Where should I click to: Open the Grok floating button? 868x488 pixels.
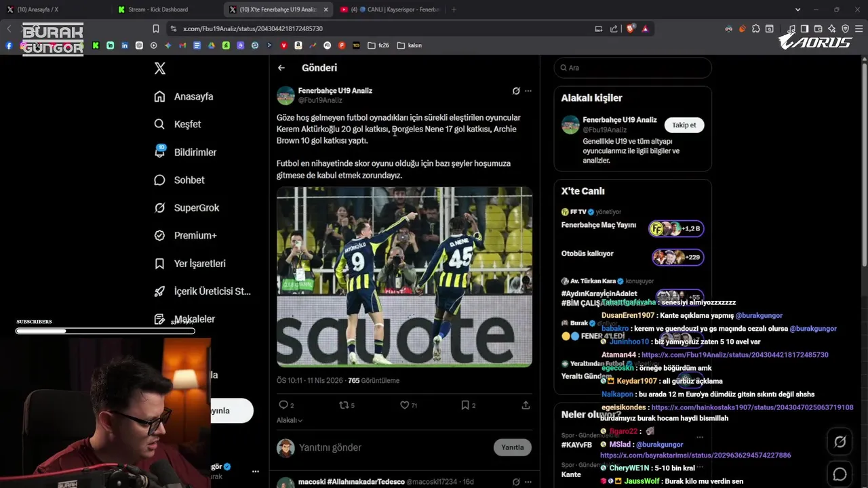[840, 442]
